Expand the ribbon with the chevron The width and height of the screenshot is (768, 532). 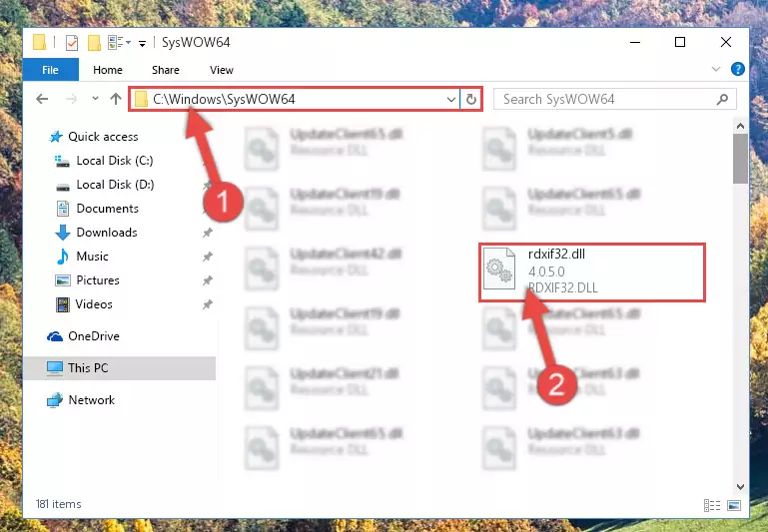click(x=716, y=69)
